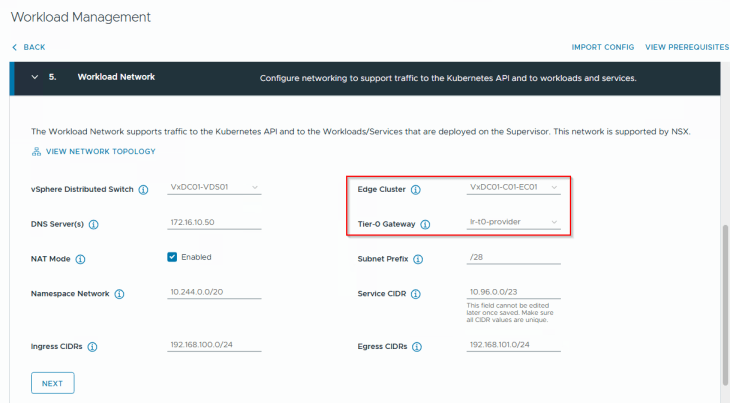Show Tier-0 Gateway info tooltip
Image resolution: width=730 pixels, height=403 pixels.
pyautogui.click(x=425, y=224)
